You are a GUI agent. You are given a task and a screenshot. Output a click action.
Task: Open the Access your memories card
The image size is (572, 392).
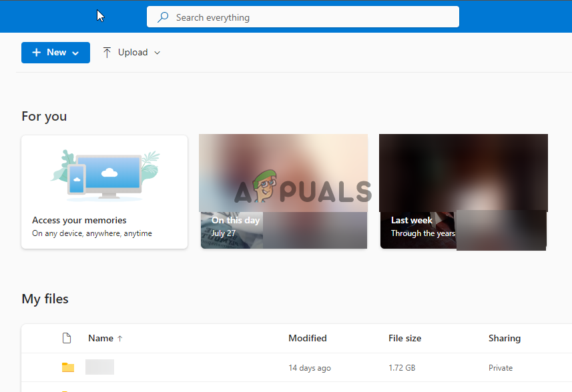coord(104,191)
